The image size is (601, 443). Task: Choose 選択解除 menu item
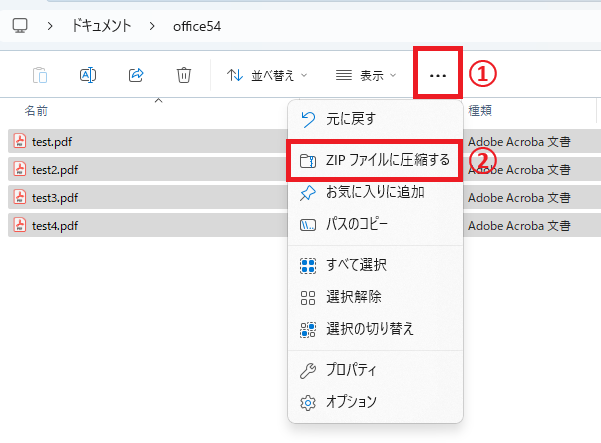[x=375, y=297]
